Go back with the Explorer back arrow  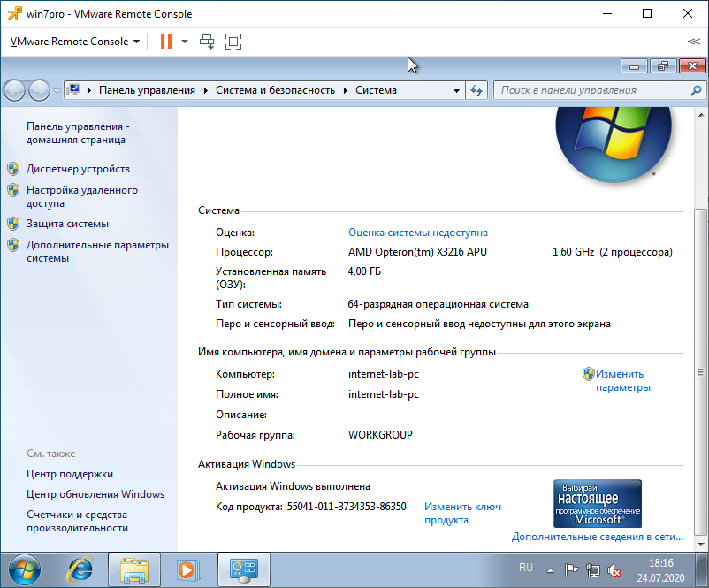click(15, 90)
